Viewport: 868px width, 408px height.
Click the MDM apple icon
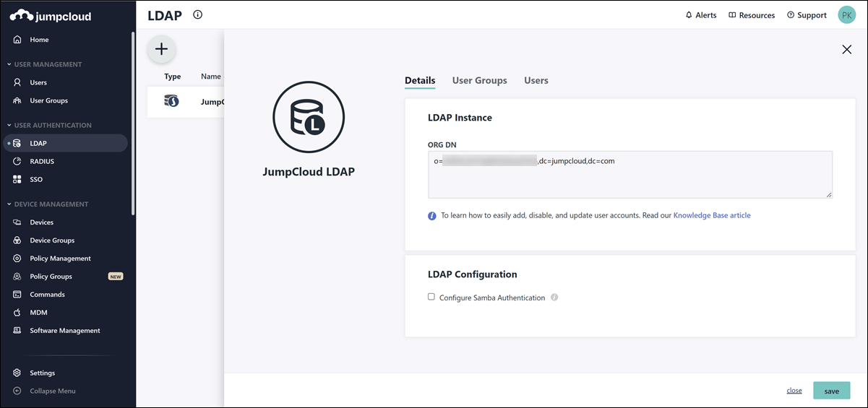click(x=17, y=313)
